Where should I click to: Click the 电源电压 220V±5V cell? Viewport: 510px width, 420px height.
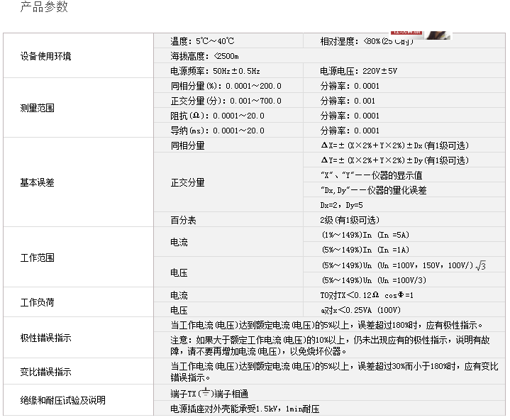pos(358,71)
